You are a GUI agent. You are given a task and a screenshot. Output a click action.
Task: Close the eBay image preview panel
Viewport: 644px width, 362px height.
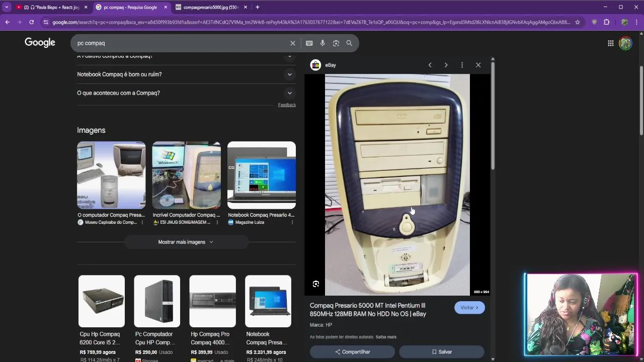tap(478, 65)
